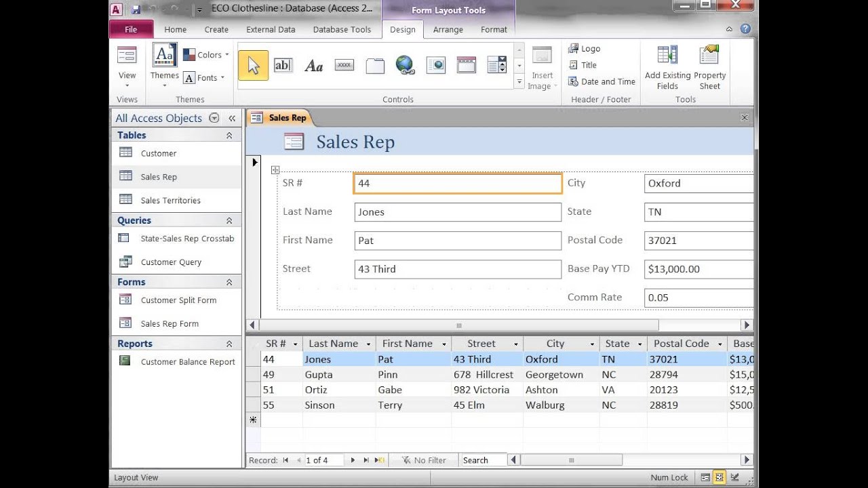Activate the Select arrow pointer tool
Image resolution: width=868 pixels, height=488 pixels.
253,65
